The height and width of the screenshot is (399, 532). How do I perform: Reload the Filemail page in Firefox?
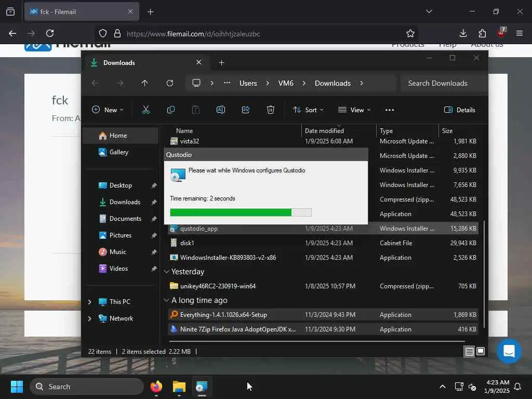coord(50,33)
